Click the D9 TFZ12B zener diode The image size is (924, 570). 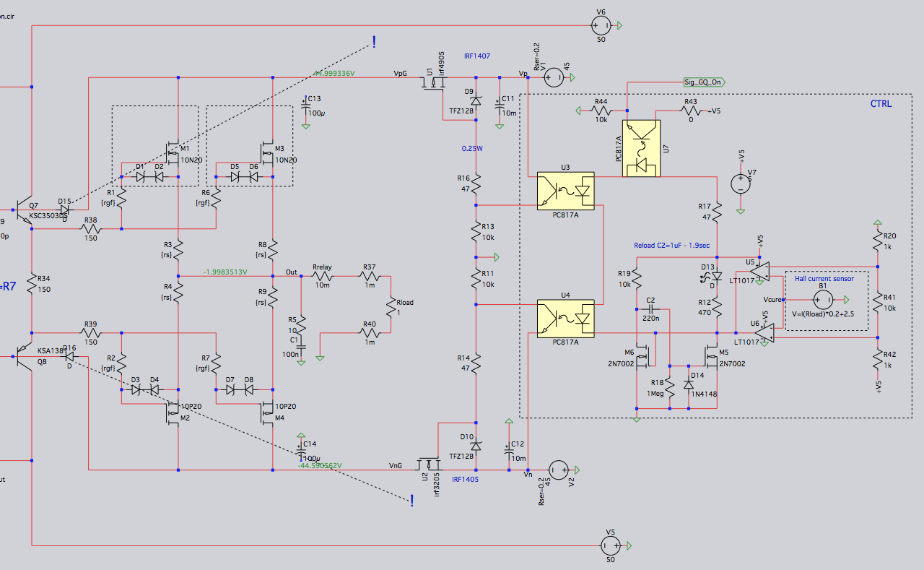tap(476, 101)
